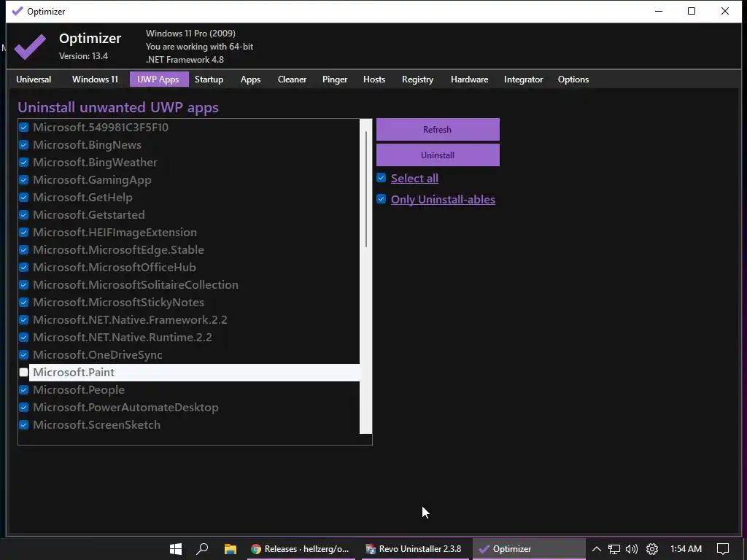The width and height of the screenshot is (747, 560).
Task: Select Microsoft.Getstarted list row
Action: [189, 215]
